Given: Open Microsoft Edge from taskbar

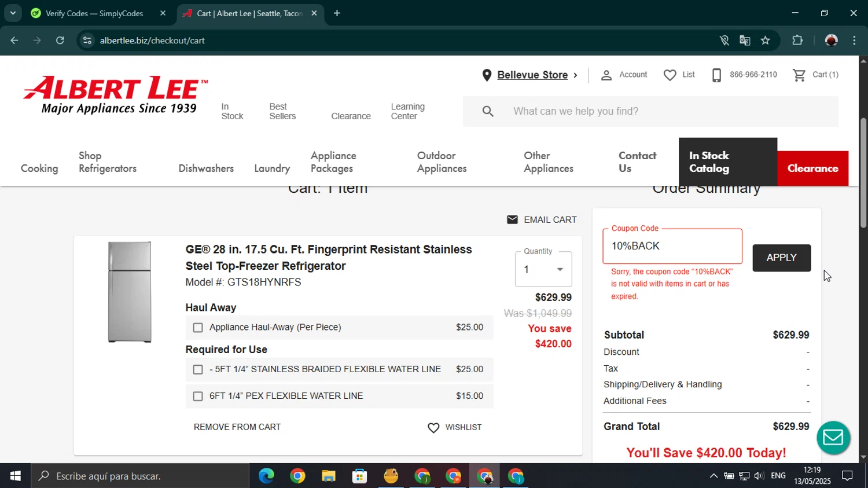Looking at the screenshot, I should coord(266,476).
